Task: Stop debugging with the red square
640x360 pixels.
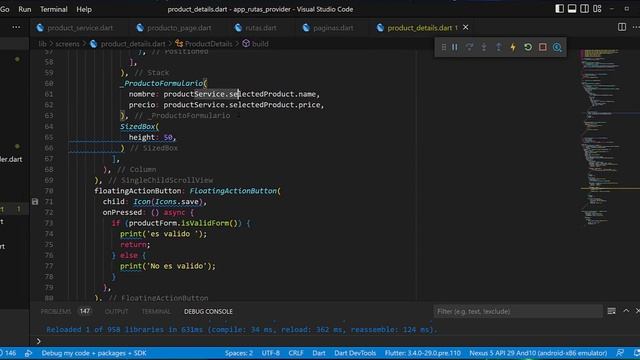Action: [x=542, y=47]
